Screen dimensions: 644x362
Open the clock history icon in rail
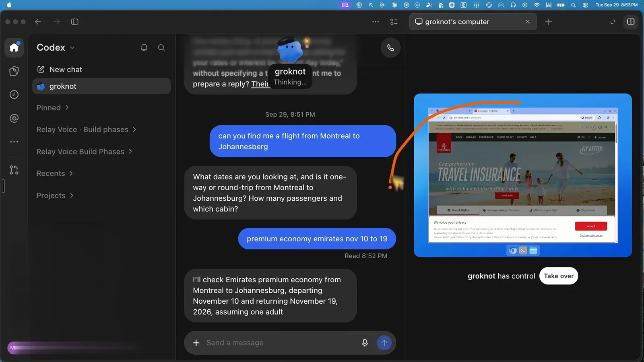tap(14, 95)
